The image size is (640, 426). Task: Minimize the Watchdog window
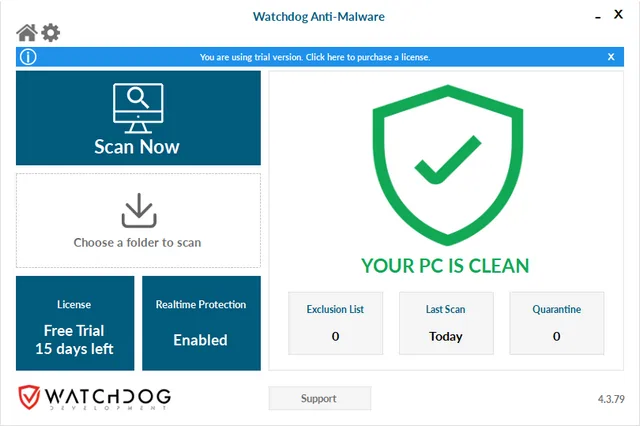tap(598, 17)
